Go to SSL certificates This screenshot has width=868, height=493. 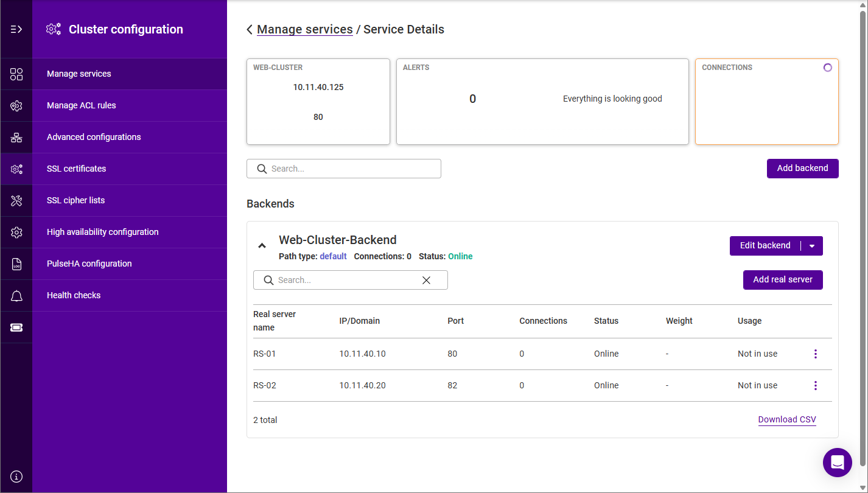click(130, 169)
